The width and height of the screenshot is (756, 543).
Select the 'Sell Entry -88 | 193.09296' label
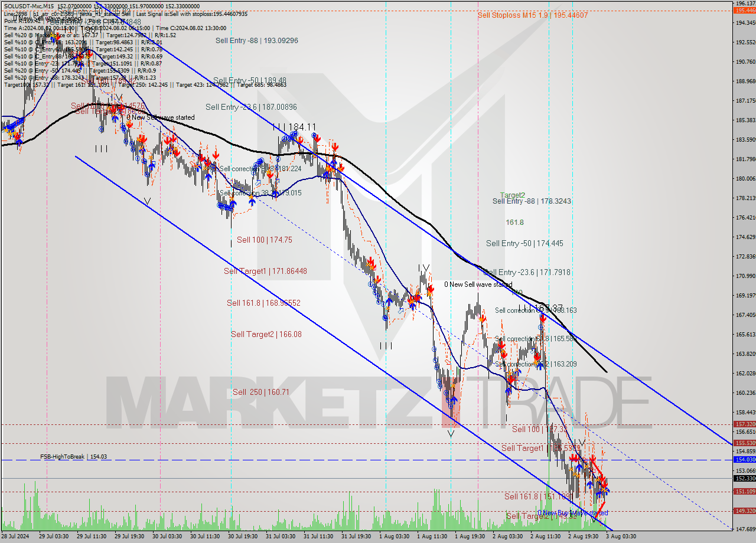click(256, 40)
